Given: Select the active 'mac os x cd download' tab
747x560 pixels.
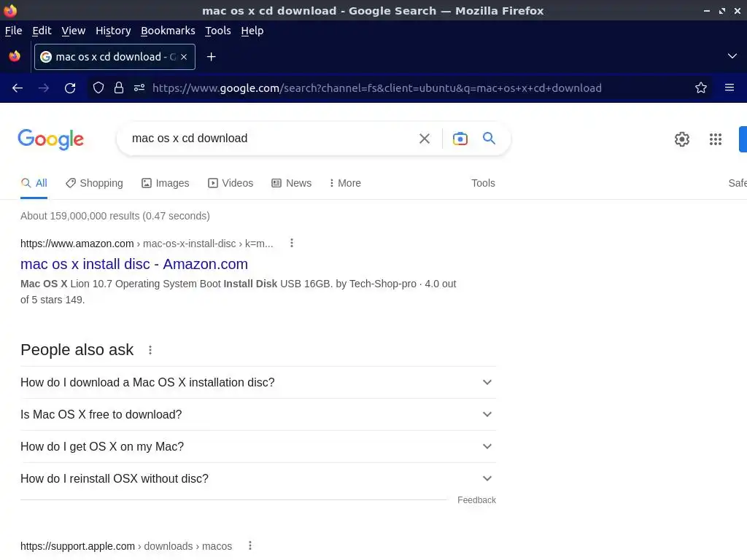Looking at the screenshot, I should [115, 57].
